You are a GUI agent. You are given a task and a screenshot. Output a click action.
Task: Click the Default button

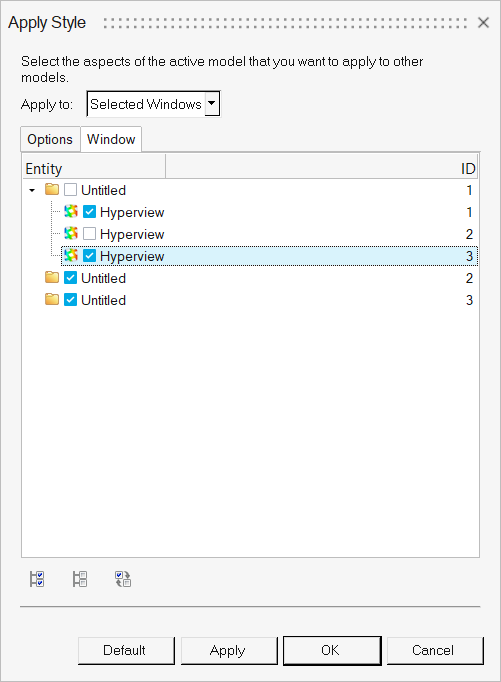(x=126, y=650)
